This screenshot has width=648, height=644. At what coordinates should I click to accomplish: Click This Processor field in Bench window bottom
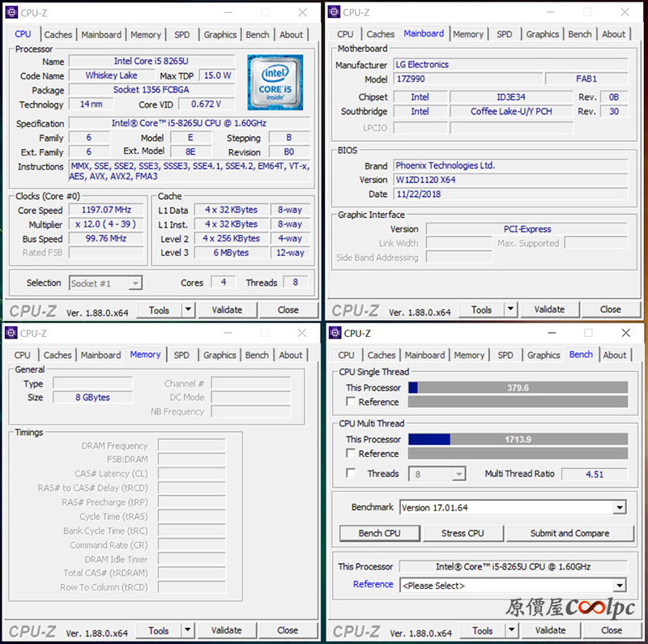(513, 567)
